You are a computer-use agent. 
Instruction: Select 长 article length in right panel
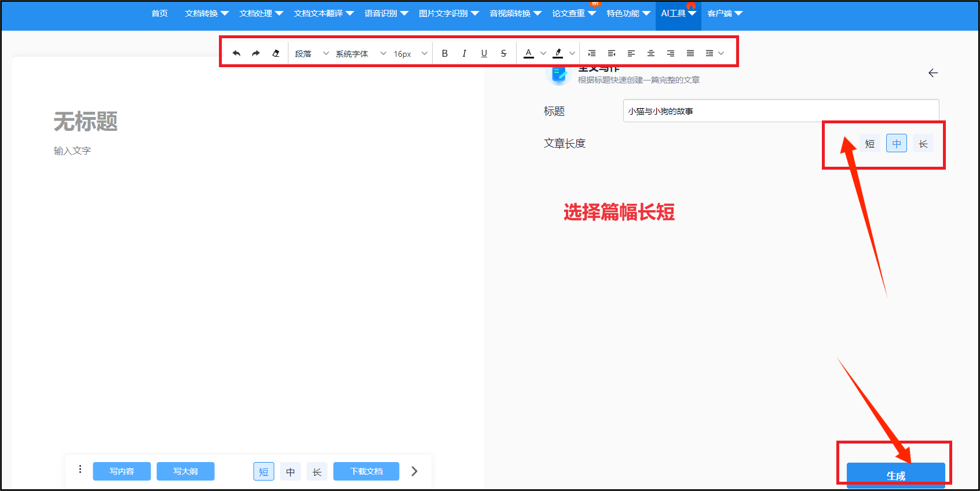(923, 144)
